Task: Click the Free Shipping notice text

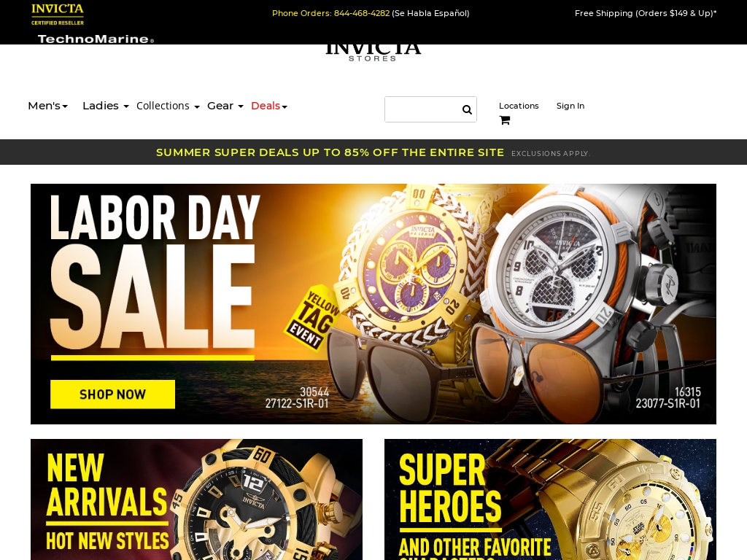Action: point(646,13)
